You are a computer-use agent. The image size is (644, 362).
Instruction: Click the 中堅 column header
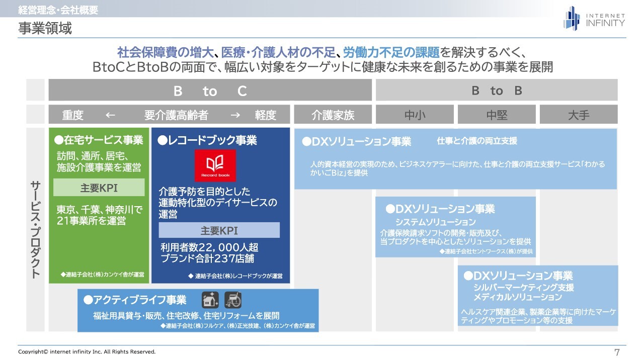[x=497, y=115]
